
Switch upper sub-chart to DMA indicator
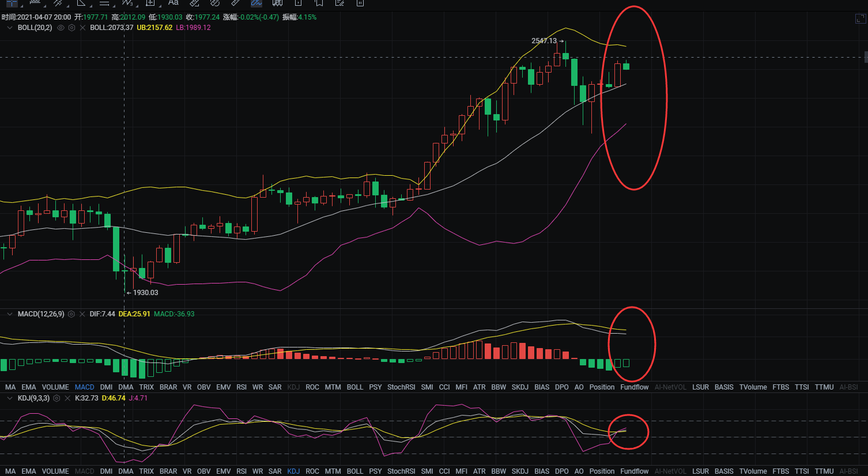[126, 387]
